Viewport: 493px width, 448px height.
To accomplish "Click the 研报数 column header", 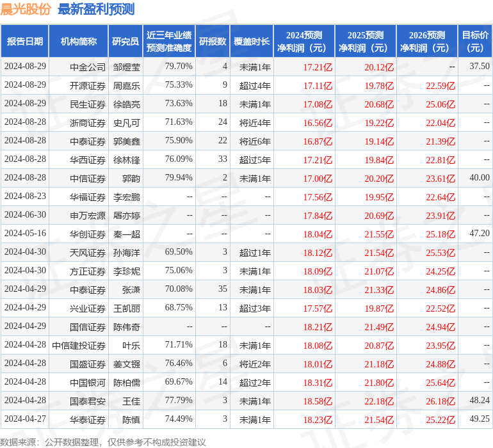I will 213,41.
